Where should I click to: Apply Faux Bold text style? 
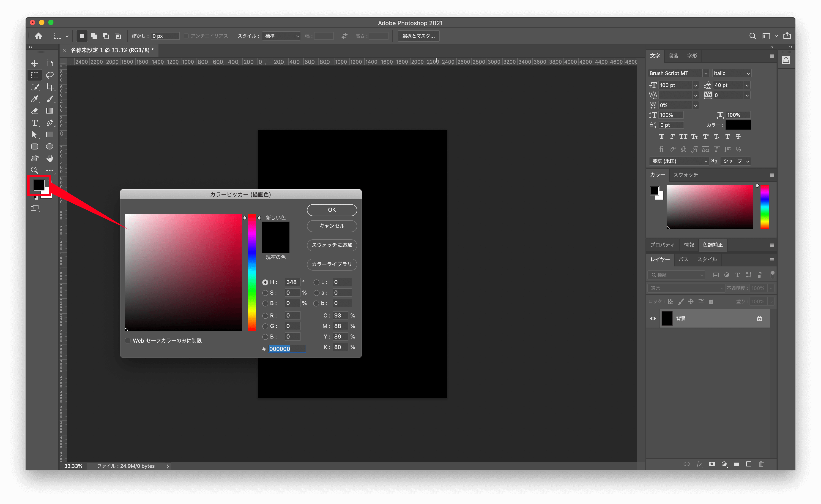(x=661, y=137)
